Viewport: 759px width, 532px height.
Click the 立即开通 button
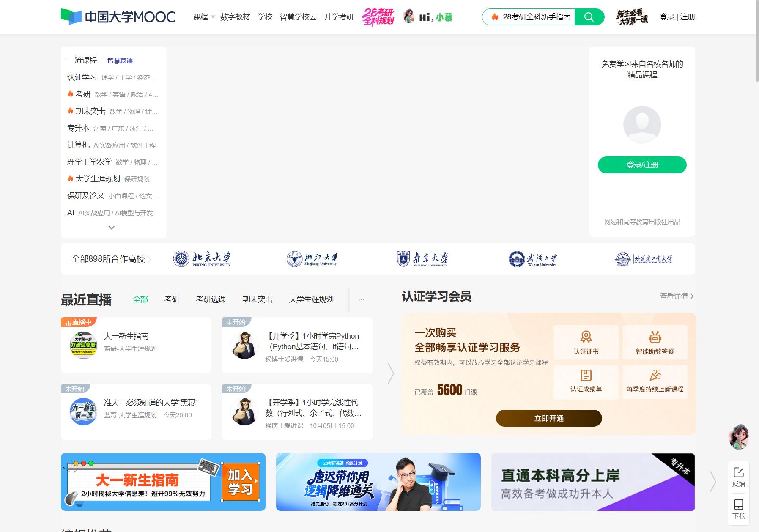[549, 418]
